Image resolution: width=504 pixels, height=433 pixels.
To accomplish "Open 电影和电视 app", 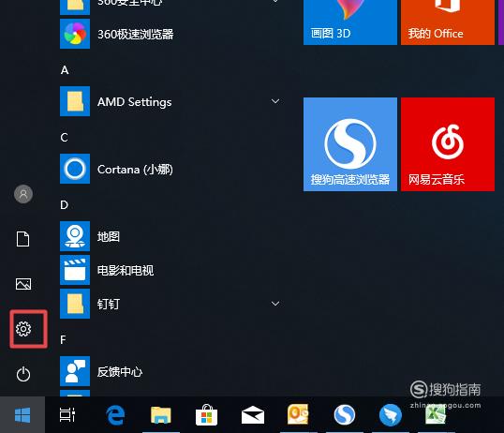I will (172, 270).
